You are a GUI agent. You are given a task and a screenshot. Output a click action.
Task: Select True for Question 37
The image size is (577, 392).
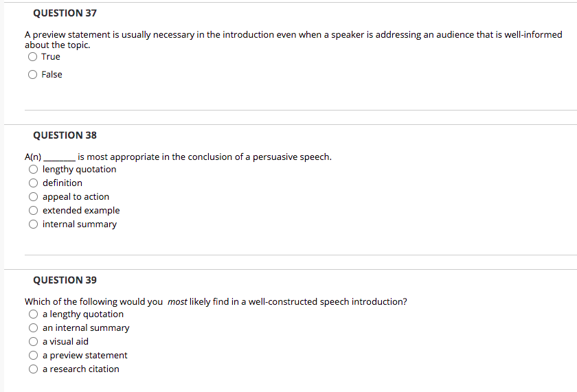pyautogui.click(x=32, y=57)
